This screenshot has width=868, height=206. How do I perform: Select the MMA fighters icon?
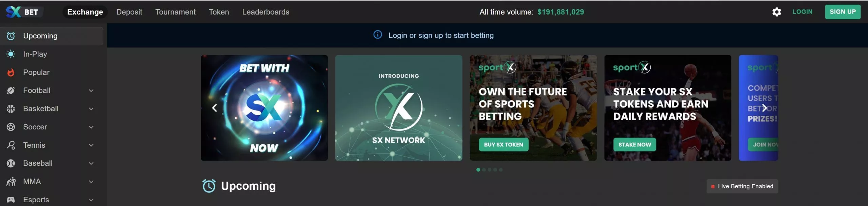coord(11,182)
